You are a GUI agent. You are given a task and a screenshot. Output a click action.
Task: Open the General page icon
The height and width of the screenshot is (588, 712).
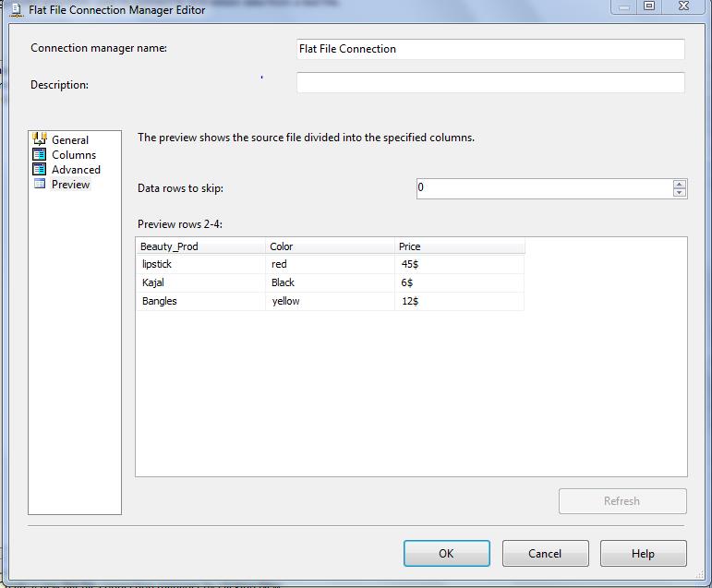pyautogui.click(x=40, y=139)
